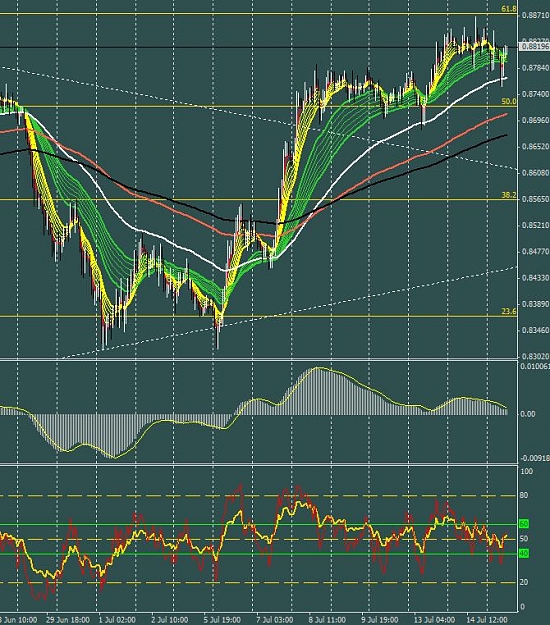This screenshot has height=625, width=550.
Task: Click RSI scale label 80
Action: (x=524, y=495)
